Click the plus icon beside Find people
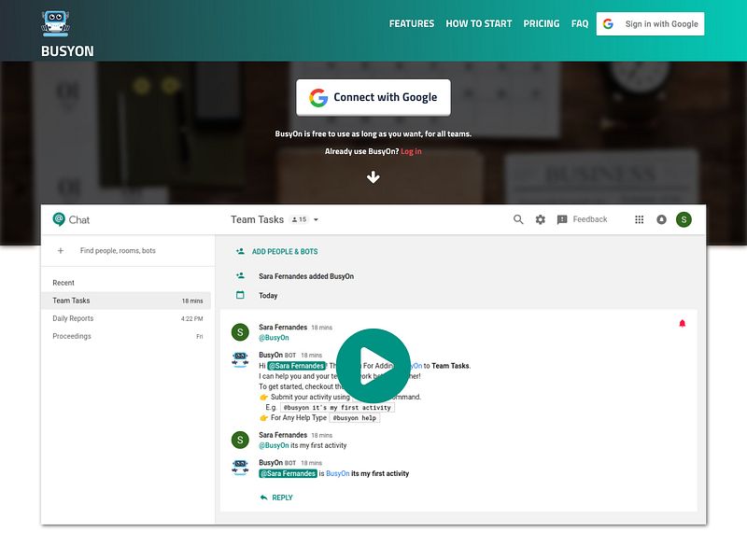The image size is (747, 560). click(61, 250)
